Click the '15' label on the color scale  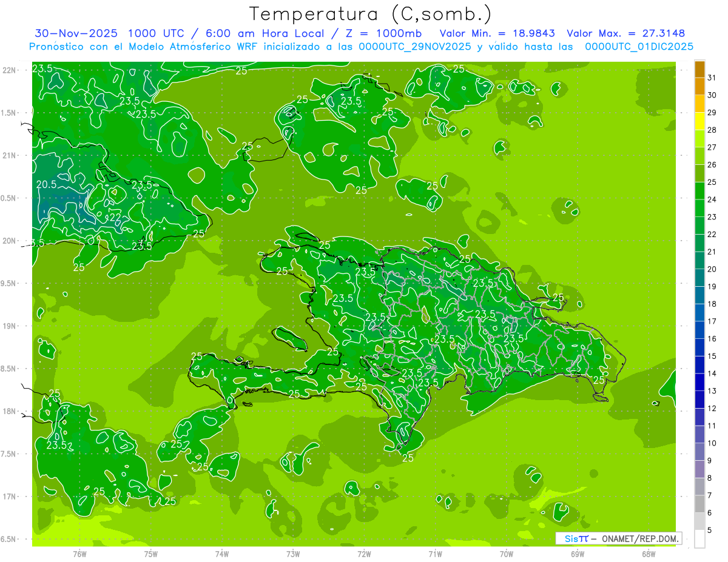[x=712, y=356]
